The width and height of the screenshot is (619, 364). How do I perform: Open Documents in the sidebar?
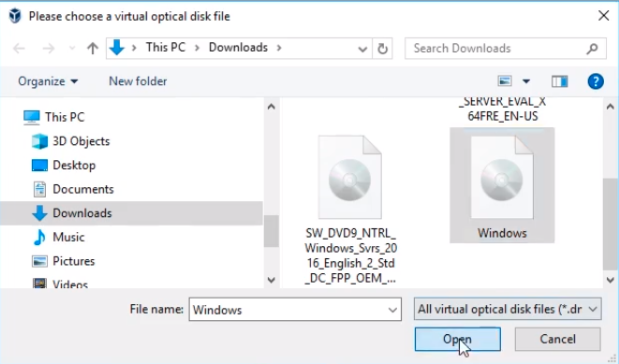click(x=83, y=189)
